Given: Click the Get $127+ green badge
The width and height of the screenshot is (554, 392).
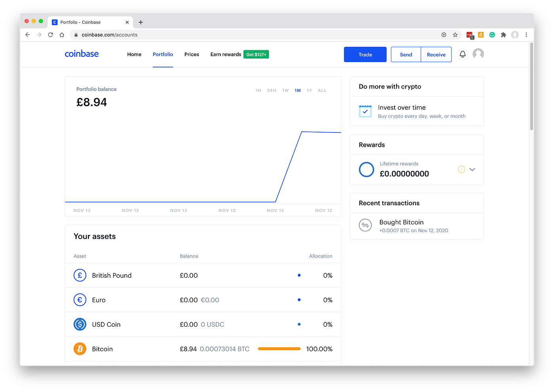Looking at the screenshot, I should click(256, 54).
